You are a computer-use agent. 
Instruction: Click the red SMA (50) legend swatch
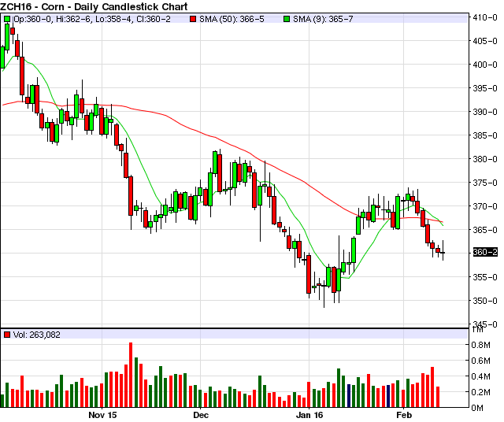coord(193,19)
